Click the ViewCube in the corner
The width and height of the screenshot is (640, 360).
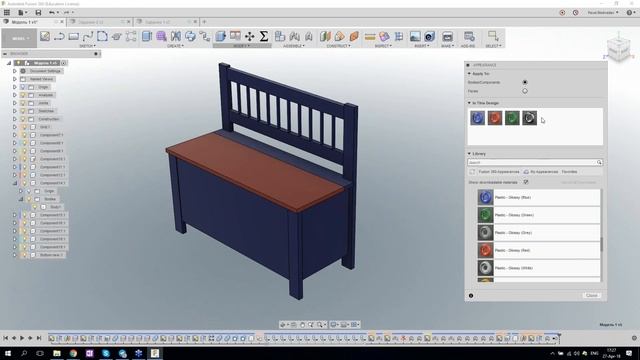click(x=619, y=49)
